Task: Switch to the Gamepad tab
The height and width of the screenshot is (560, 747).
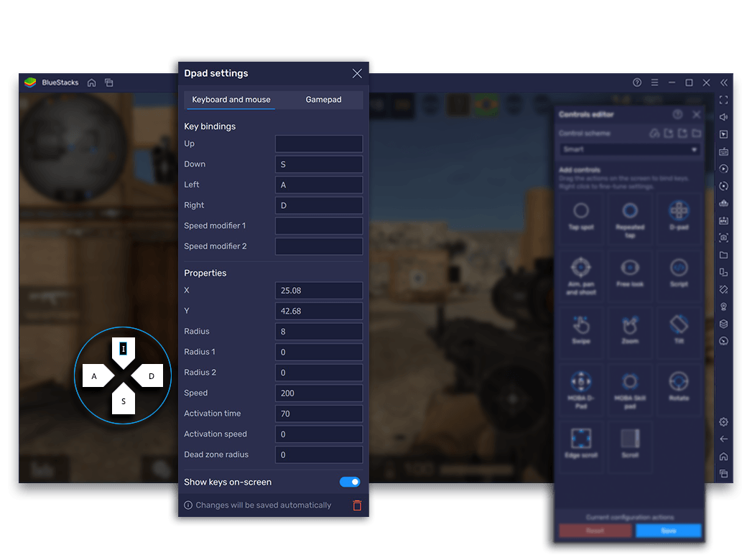Action: (323, 100)
